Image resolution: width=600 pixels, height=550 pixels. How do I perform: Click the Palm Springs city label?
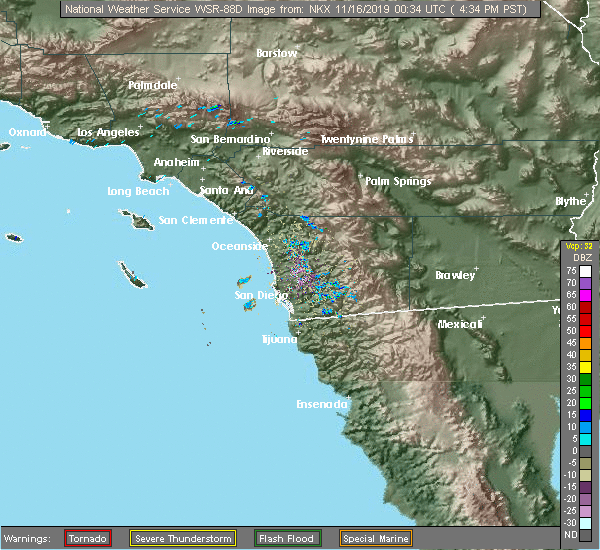click(x=398, y=181)
